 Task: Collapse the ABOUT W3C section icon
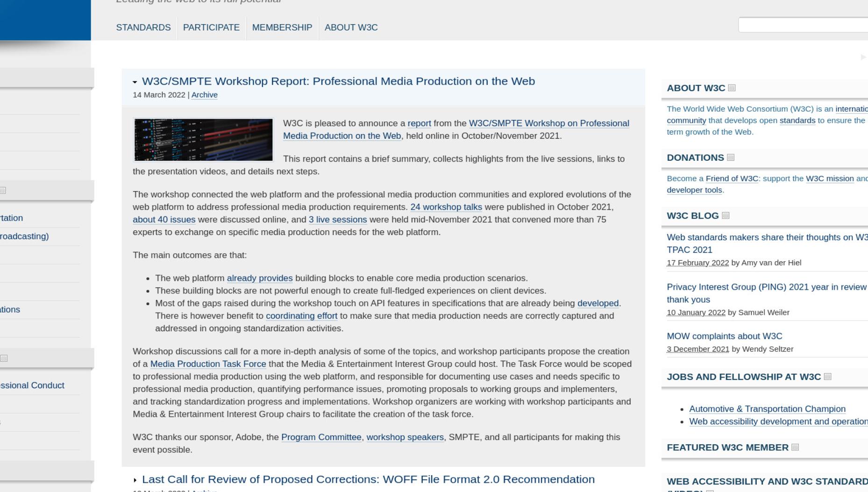tap(732, 88)
